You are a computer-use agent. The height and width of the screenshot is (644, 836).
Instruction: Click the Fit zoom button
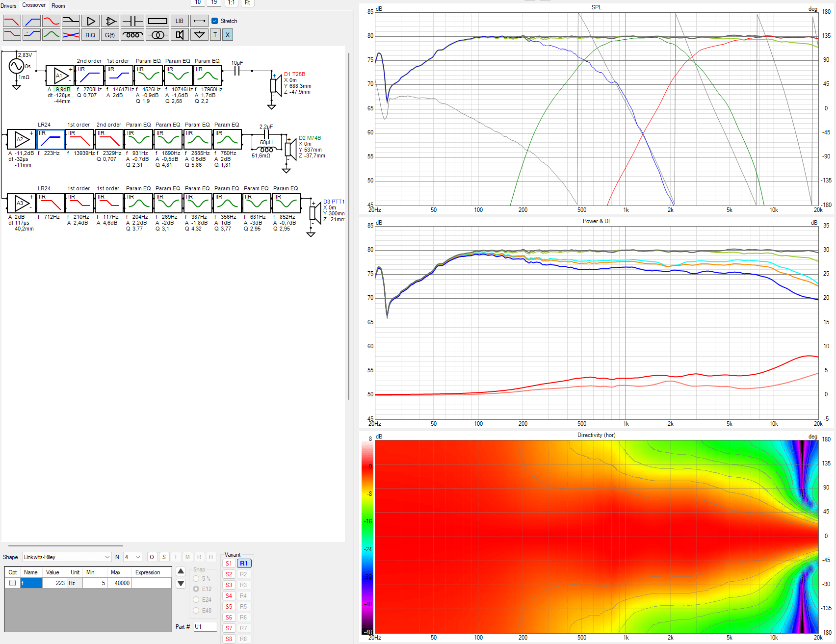247,2
